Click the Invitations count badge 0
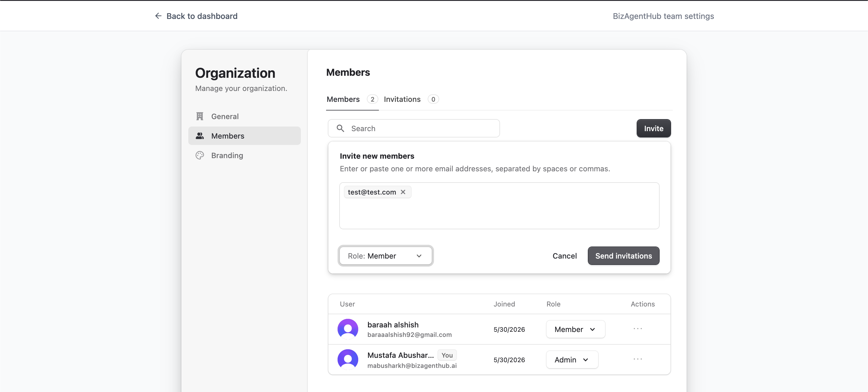The width and height of the screenshot is (868, 392). click(433, 99)
